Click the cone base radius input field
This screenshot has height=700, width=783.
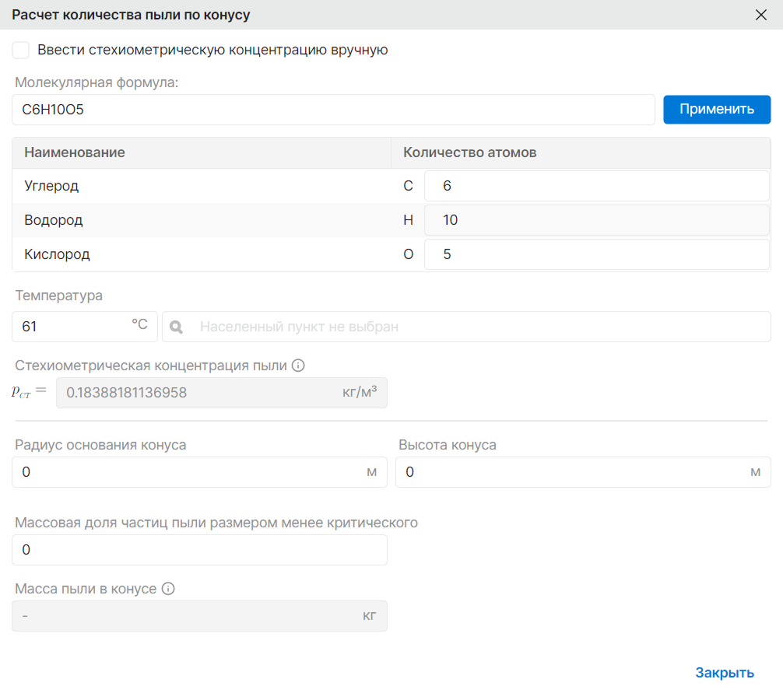(200, 472)
